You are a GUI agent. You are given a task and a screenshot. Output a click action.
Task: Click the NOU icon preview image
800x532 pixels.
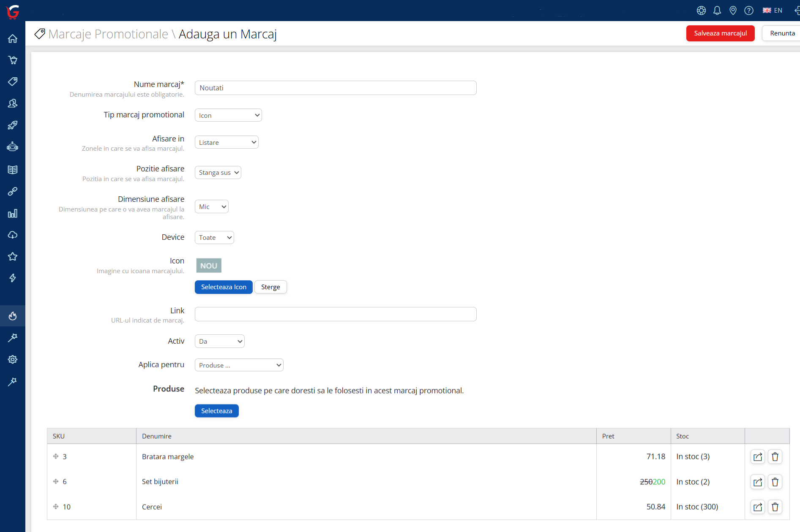[209, 266]
